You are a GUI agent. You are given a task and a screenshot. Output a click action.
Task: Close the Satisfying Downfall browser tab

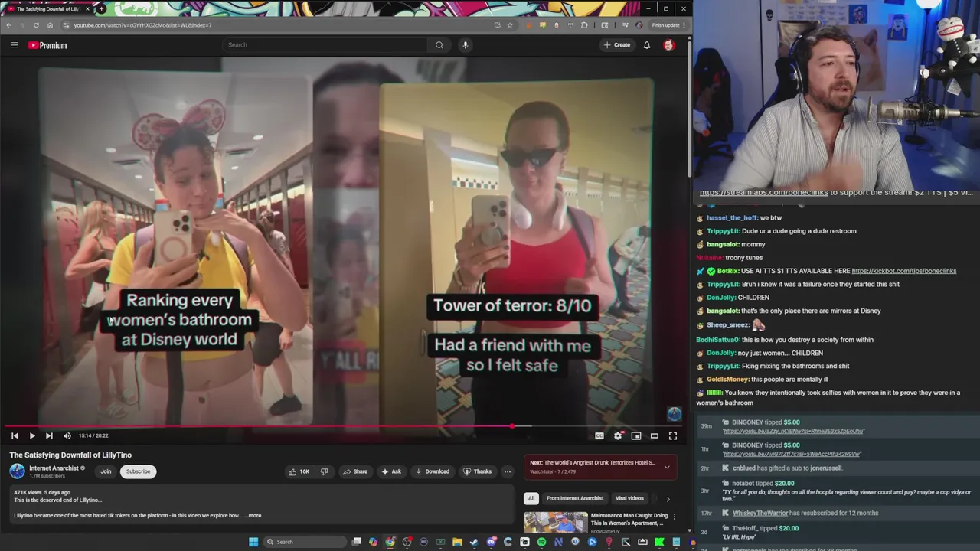87,8
